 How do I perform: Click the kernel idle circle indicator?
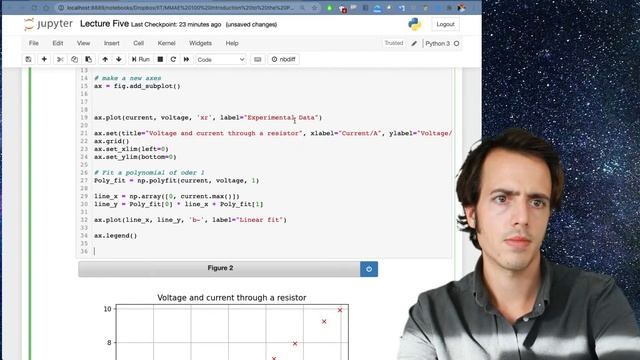pyautogui.click(x=456, y=43)
